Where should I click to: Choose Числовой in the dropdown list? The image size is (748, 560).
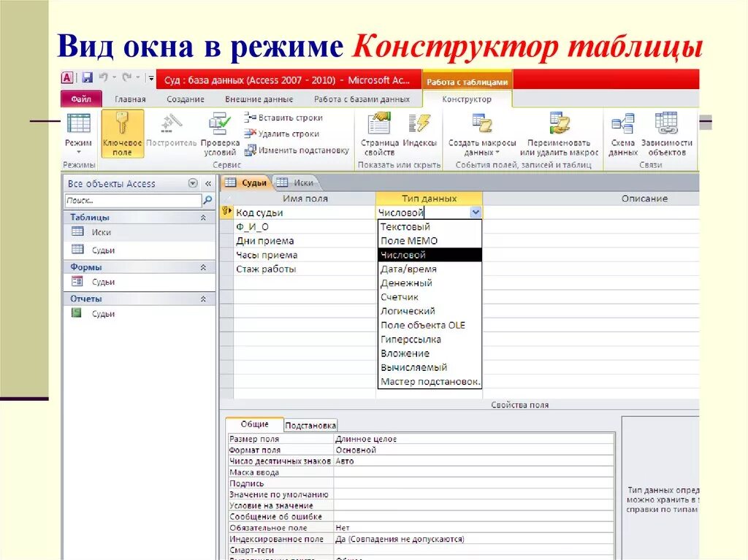coord(430,256)
